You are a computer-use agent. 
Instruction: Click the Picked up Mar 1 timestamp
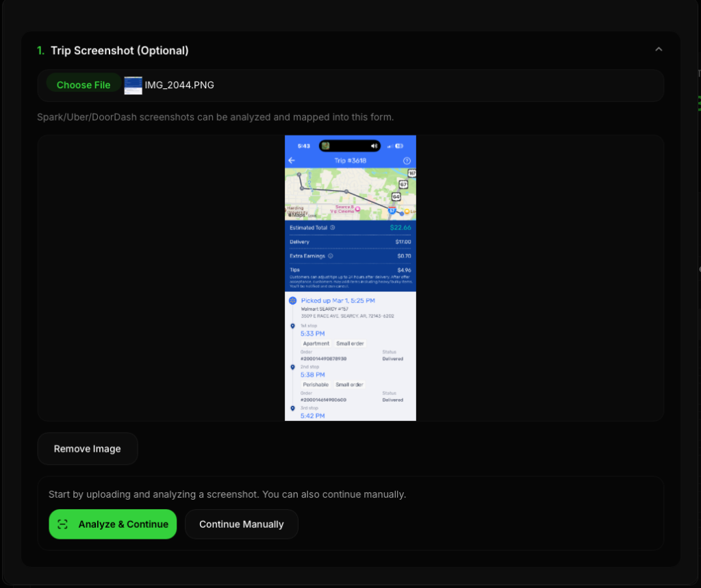click(x=337, y=301)
